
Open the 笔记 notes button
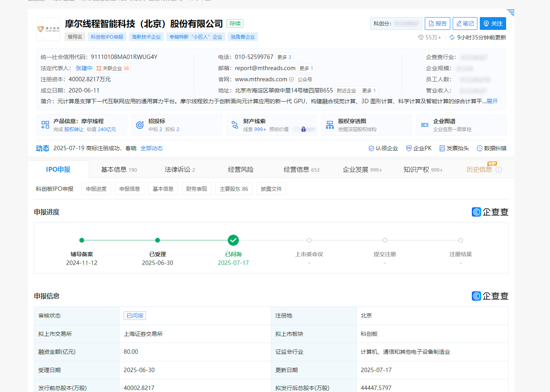click(x=465, y=24)
